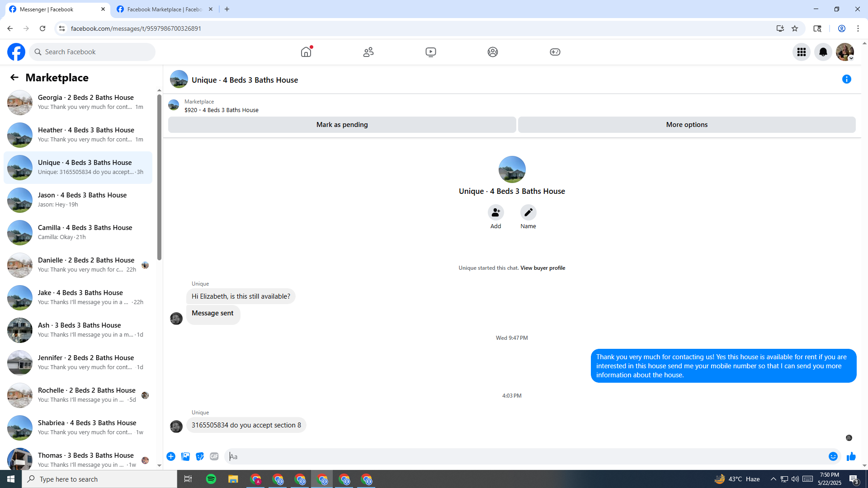Click the Mark as pending button

pos(342,125)
